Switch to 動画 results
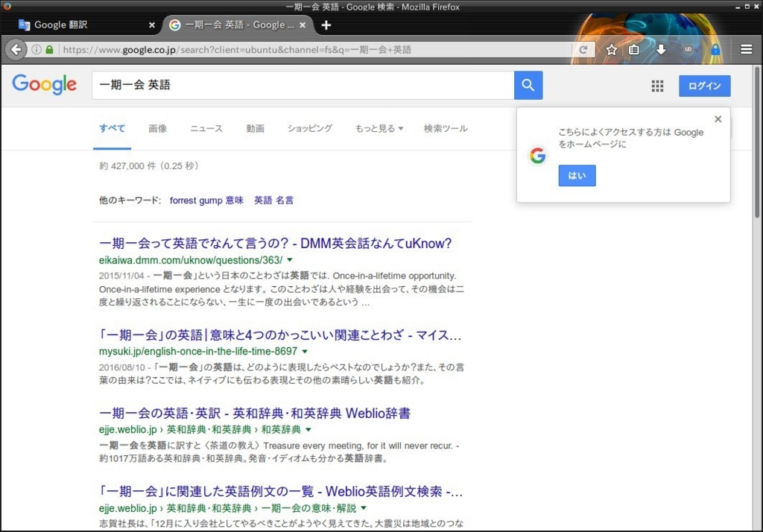The width and height of the screenshot is (763, 532). point(255,128)
